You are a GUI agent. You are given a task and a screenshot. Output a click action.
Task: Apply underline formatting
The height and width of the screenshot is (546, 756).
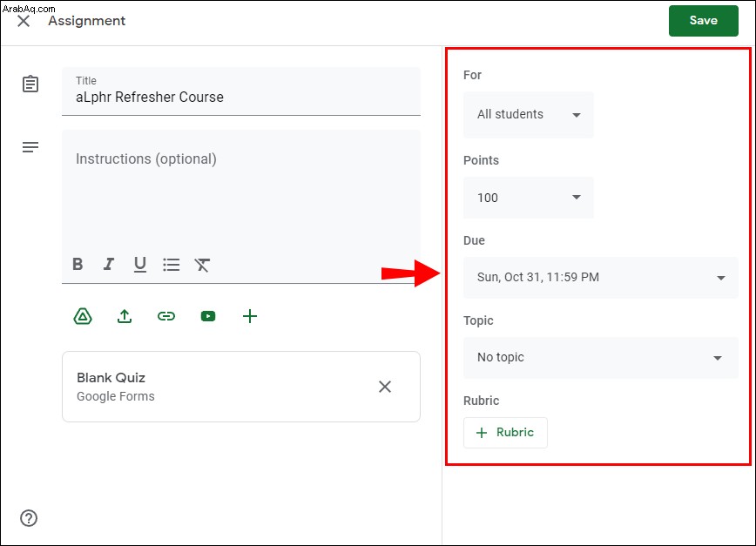140,264
